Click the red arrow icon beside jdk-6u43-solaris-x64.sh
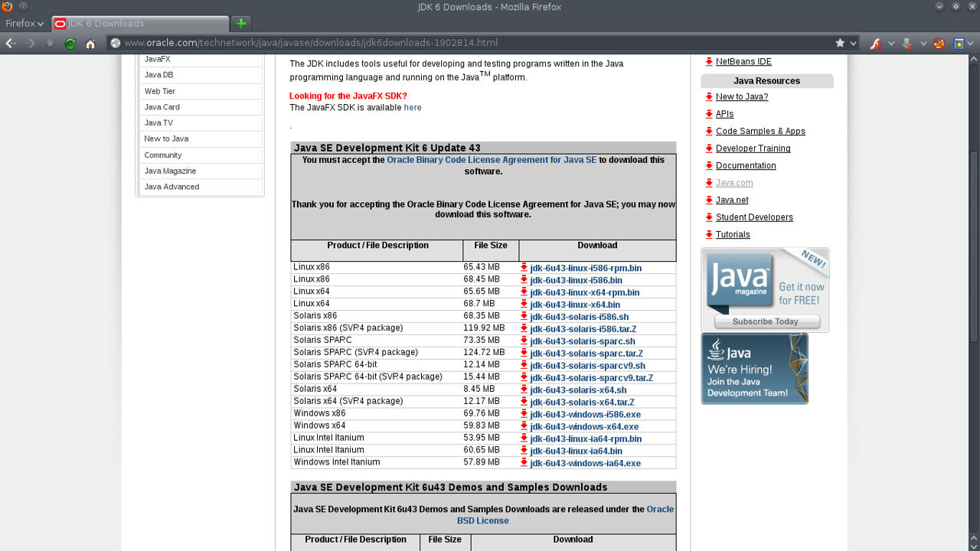Viewport: 980px width, 551px height. tap(524, 390)
